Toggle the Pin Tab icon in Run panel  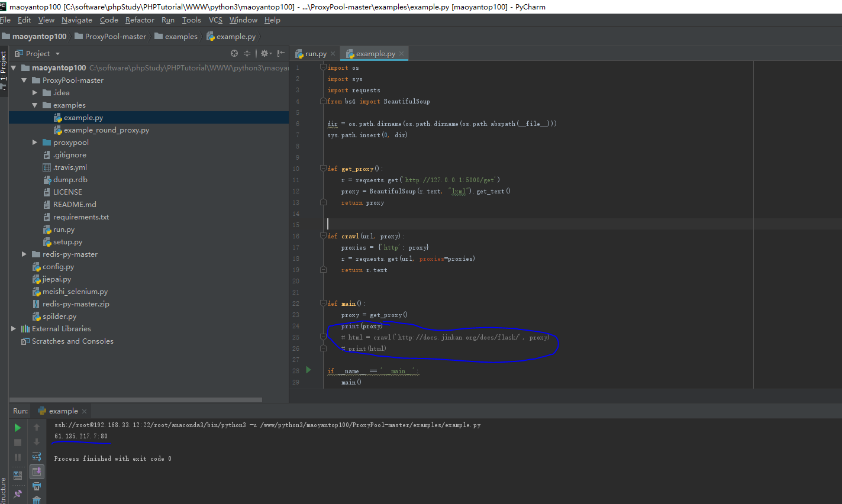[x=18, y=493]
